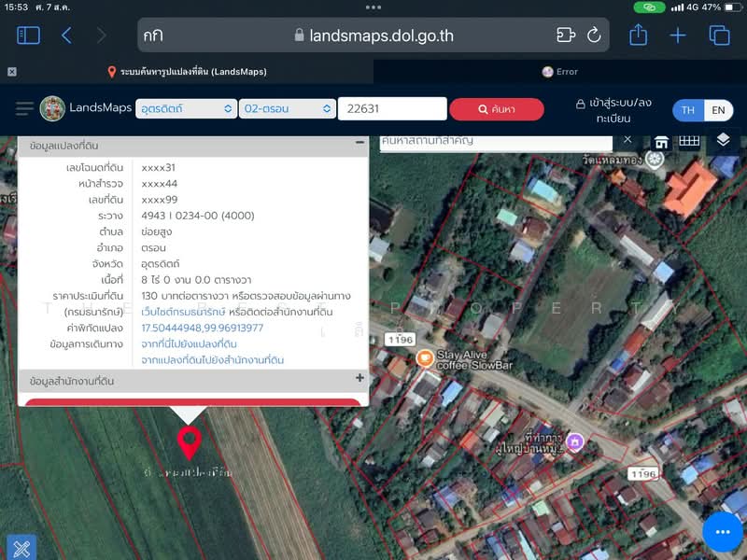Open the province dropdown อุตรดิตถ์
Viewport: 747px width, 560px height.
[x=186, y=108]
